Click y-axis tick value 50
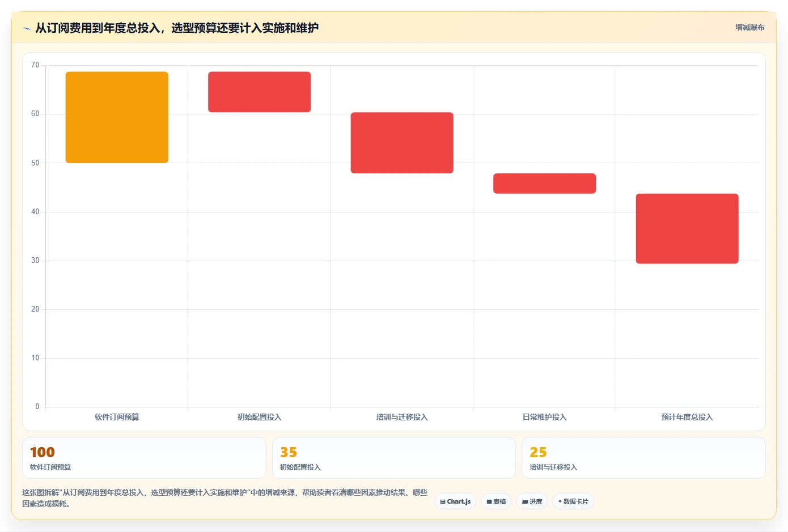This screenshot has width=788, height=532. (35, 163)
